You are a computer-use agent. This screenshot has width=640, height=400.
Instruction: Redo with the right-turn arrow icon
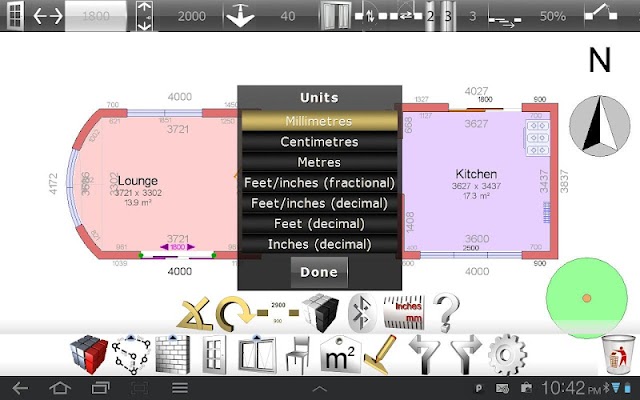tap(466, 354)
